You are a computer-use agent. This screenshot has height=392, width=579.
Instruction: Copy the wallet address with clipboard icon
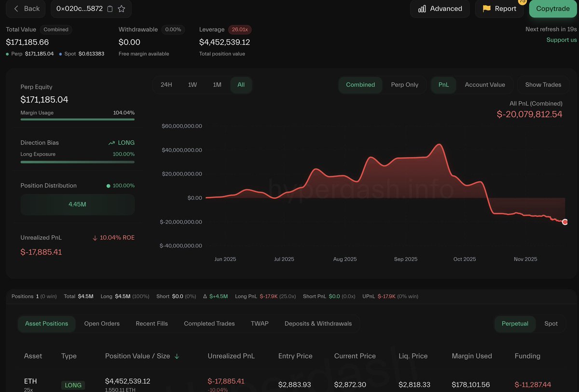pos(110,9)
